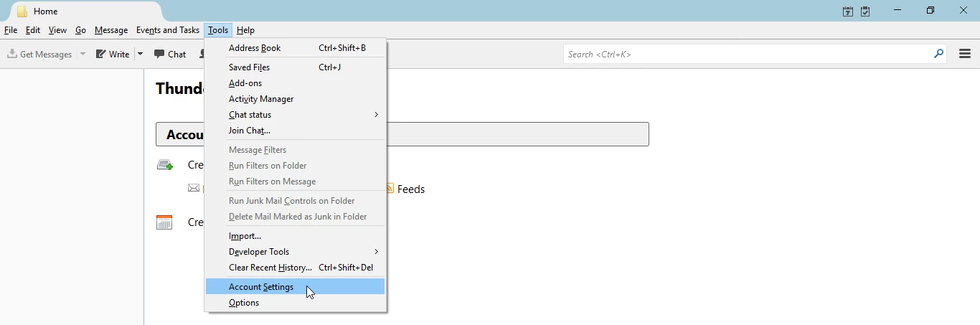Open Account Settings menu entry

pos(296,287)
